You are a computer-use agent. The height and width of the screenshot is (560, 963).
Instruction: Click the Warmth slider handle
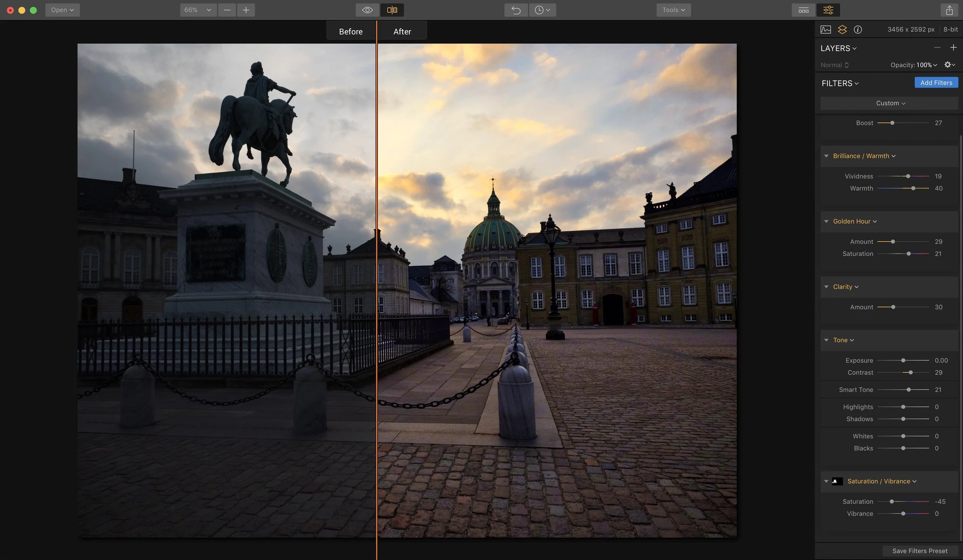click(x=913, y=188)
